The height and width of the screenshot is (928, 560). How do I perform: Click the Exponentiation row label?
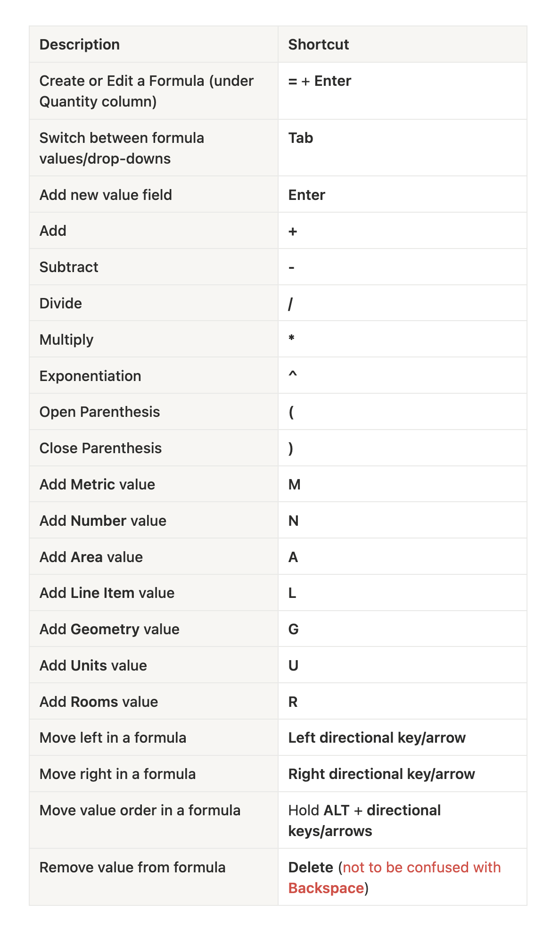(x=90, y=376)
